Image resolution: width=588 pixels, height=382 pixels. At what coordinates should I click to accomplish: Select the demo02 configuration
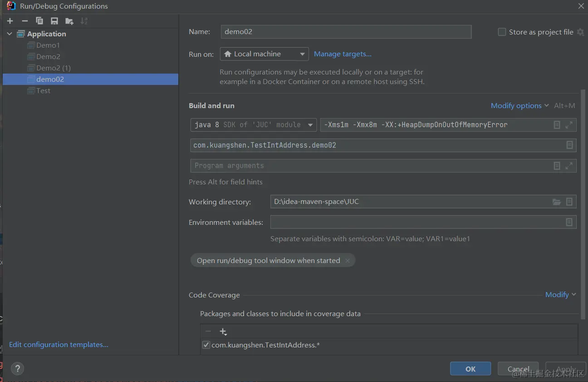(90, 79)
